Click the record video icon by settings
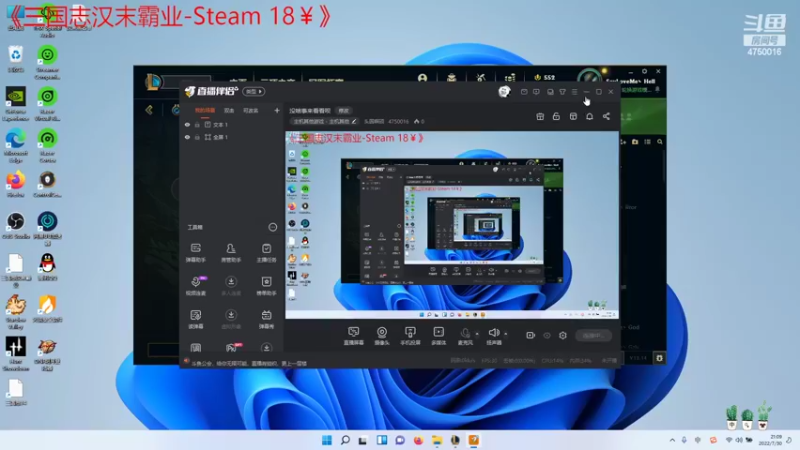The height and width of the screenshot is (450, 800). 531,335
